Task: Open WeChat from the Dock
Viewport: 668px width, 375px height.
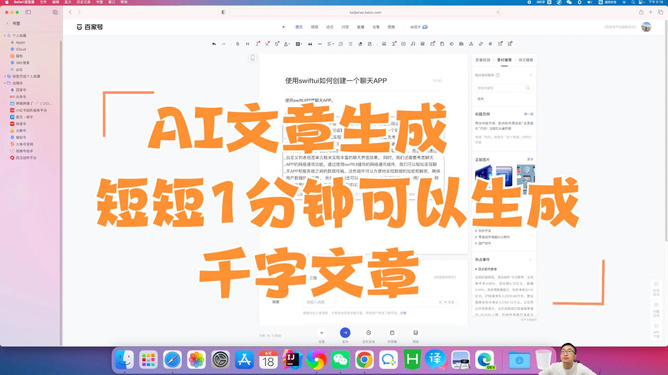Action: point(340,360)
